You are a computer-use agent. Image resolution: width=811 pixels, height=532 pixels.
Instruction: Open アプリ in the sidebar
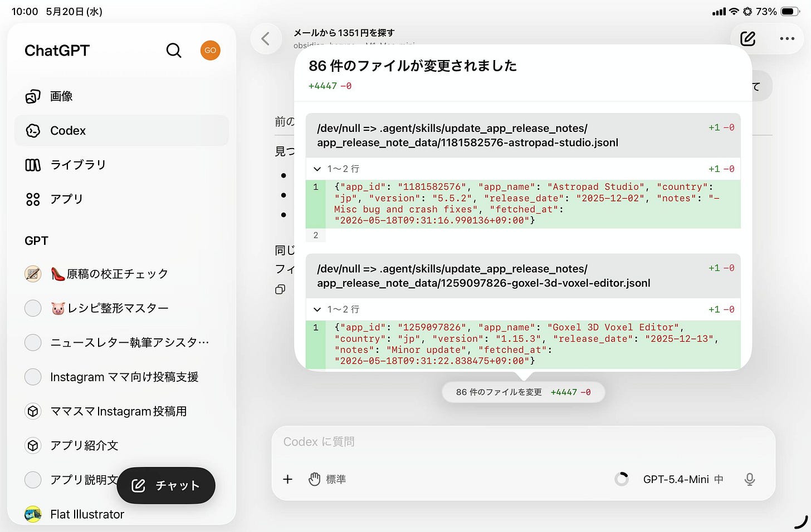[121, 199]
